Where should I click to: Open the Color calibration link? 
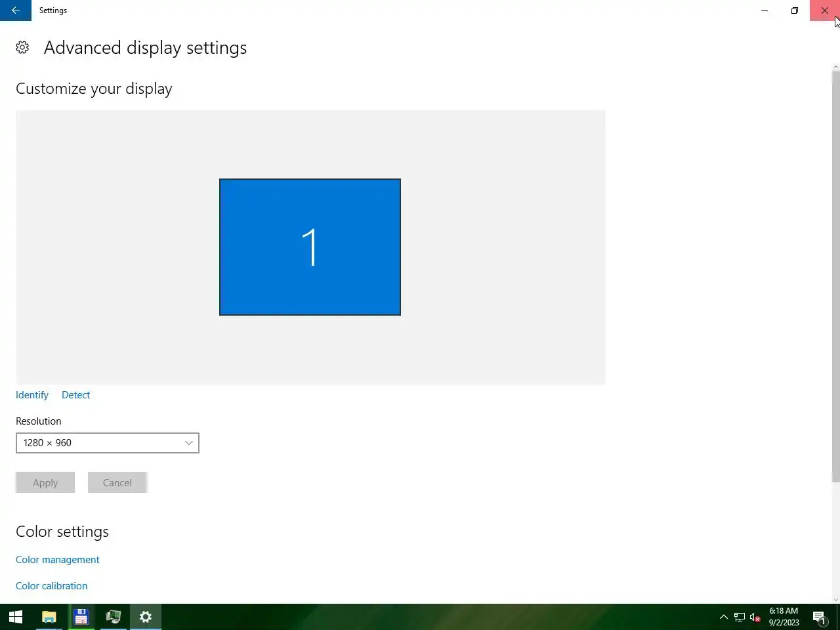52,586
